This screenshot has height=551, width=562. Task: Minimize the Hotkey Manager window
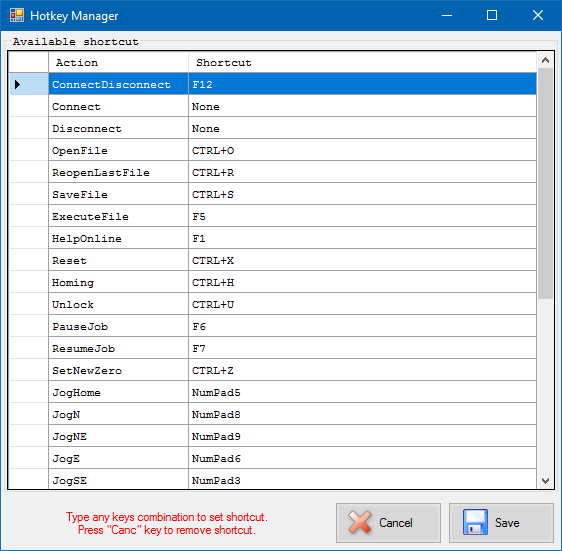pos(447,15)
